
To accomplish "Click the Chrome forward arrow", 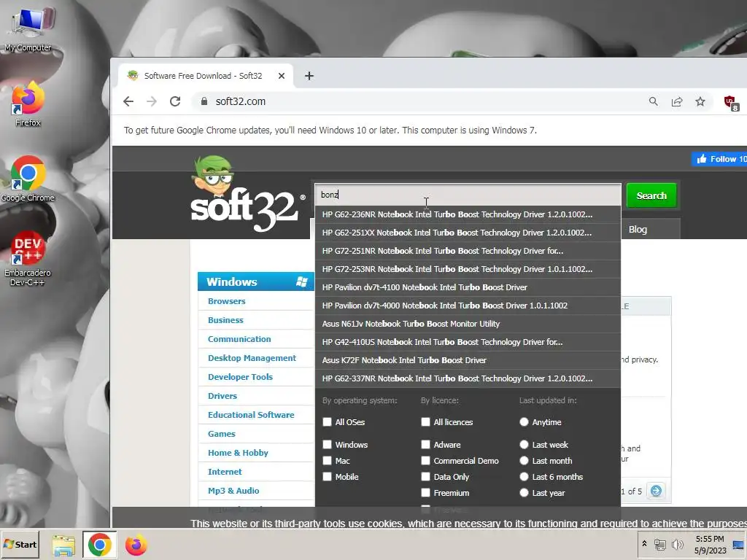I will 152,101.
